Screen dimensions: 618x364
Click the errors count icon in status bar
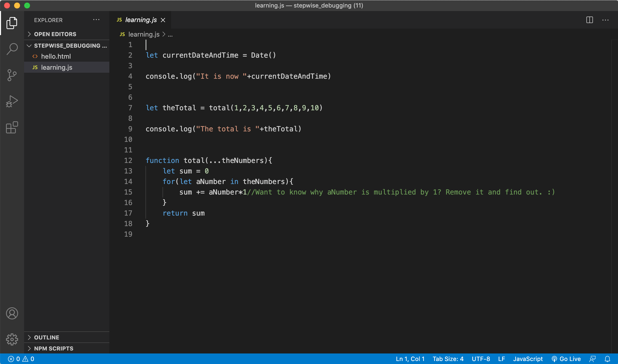coord(11,359)
